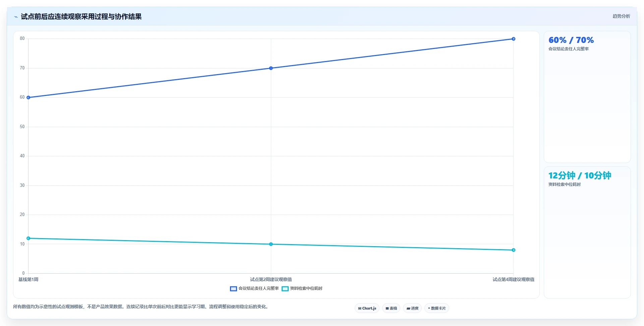The height and width of the screenshot is (326, 644).
Task: Click the cyan data point at 试点第4周 (8)
Action: click(513, 250)
